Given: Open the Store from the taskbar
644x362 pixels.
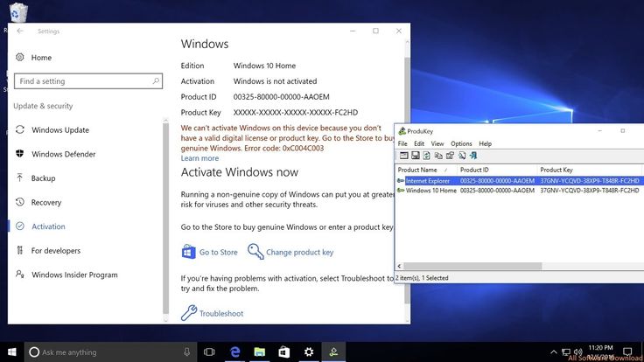Looking at the screenshot, I should pyautogui.click(x=284, y=352).
